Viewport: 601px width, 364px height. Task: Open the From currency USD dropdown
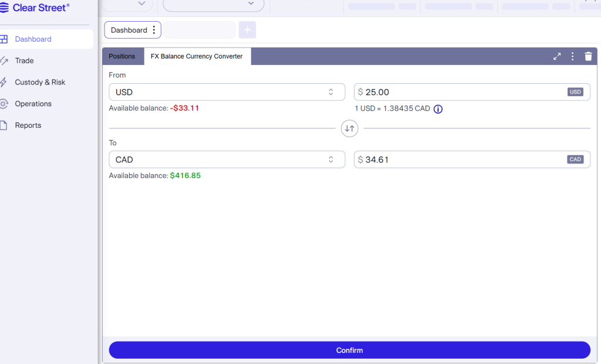227,92
